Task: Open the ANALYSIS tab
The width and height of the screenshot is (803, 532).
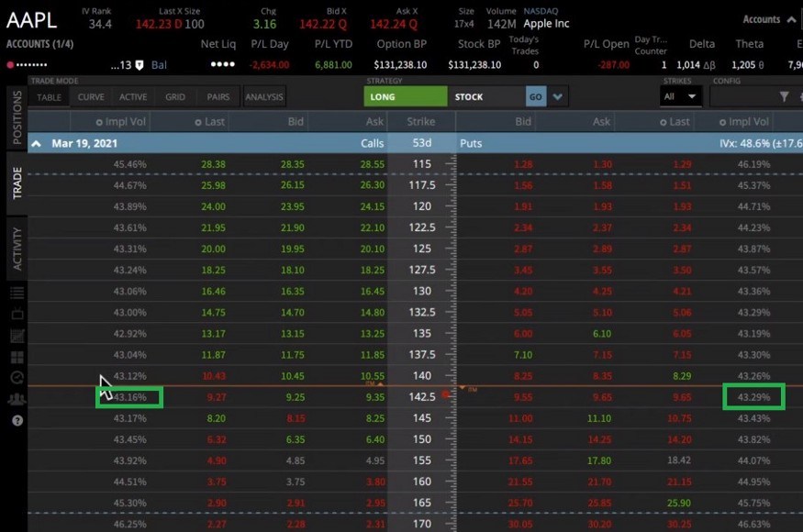Action: [264, 97]
